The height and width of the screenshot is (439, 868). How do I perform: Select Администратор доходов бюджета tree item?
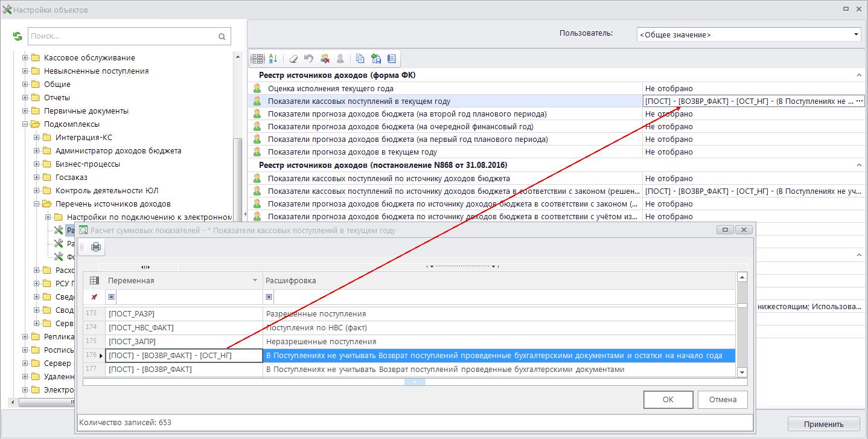click(x=118, y=151)
